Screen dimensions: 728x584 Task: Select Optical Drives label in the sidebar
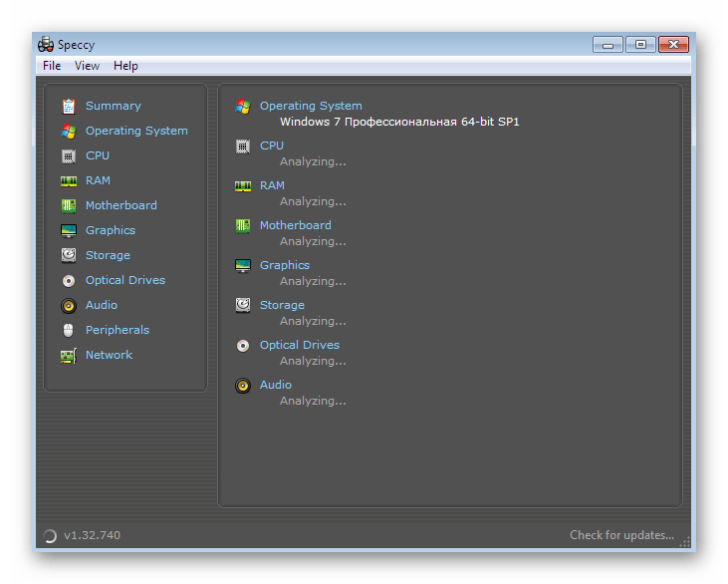[x=125, y=280]
